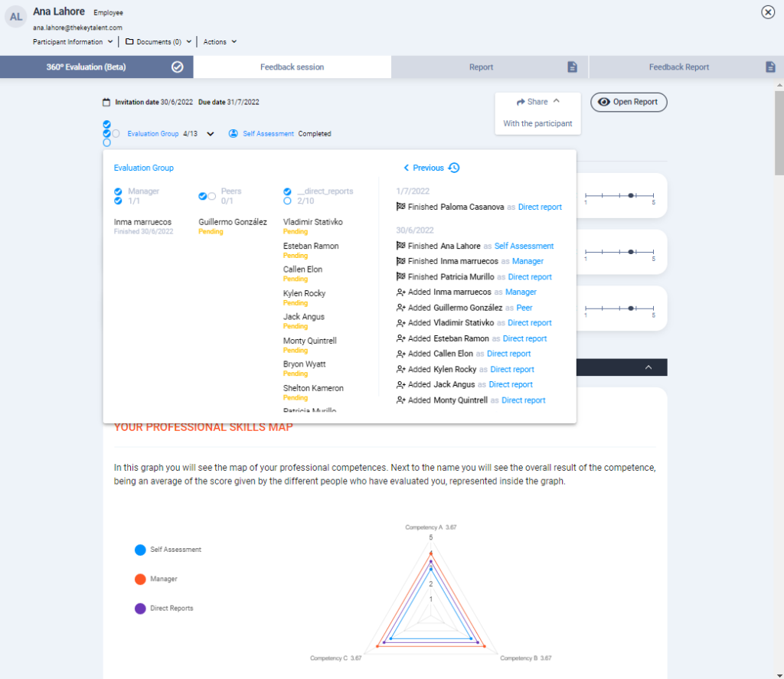Click the calendar icon beside Invitation date
Viewport: 784px width, 679px height.
(x=106, y=102)
